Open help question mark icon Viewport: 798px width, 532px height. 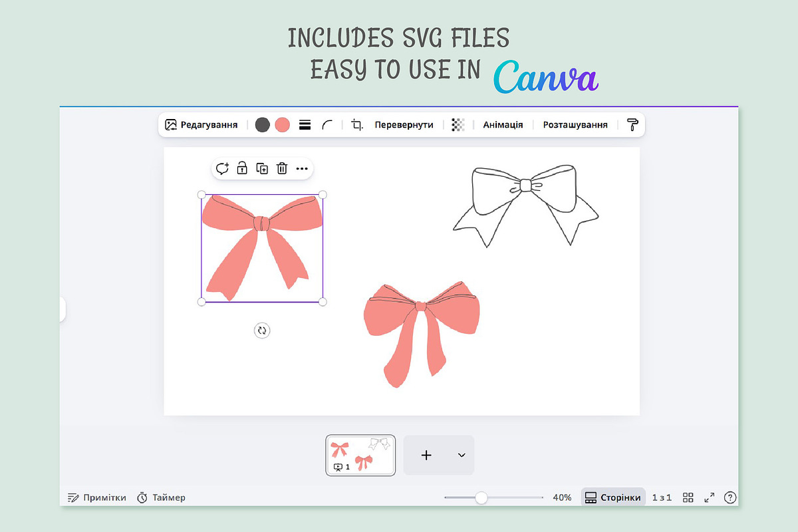pos(730,497)
